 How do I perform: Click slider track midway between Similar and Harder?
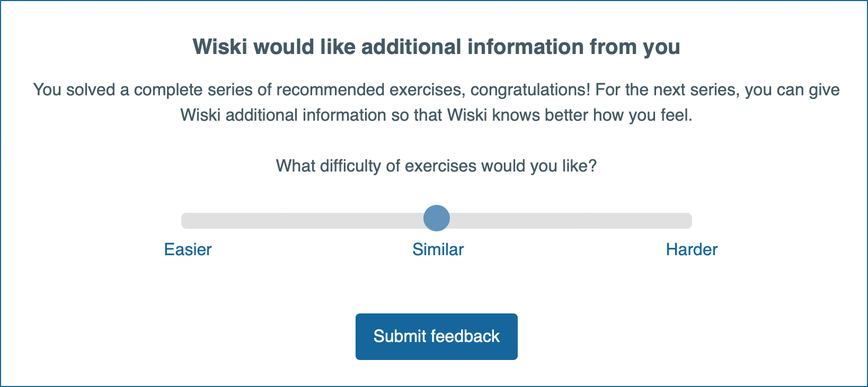coord(565,221)
